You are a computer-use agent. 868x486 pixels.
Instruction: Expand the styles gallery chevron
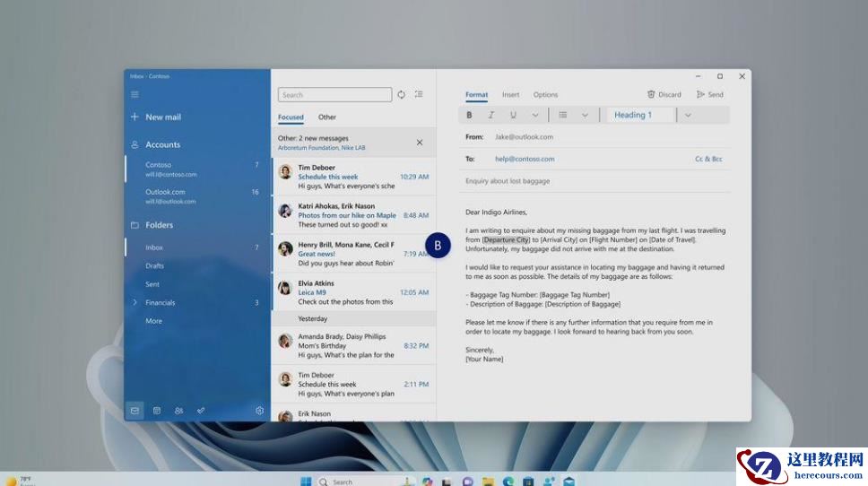point(688,115)
